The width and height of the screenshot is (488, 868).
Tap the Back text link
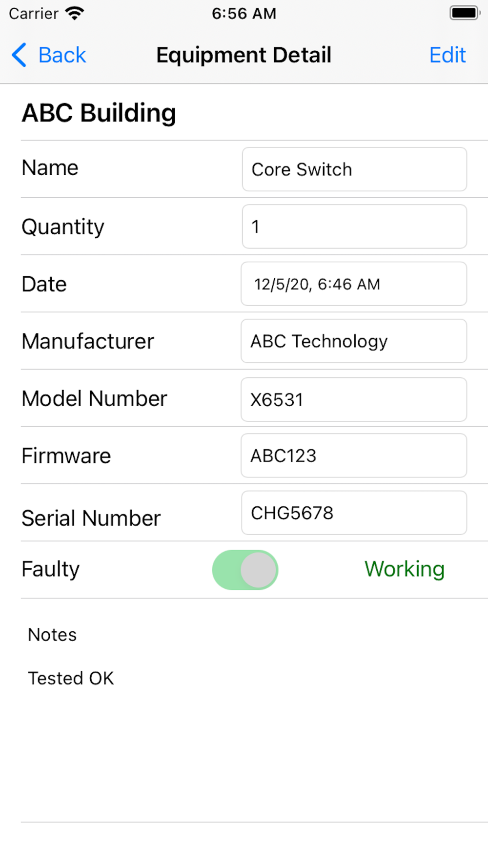click(x=62, y=55)
